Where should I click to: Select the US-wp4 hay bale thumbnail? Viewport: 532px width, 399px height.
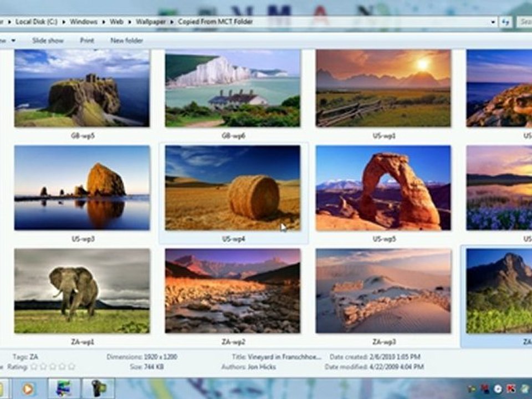[233, 188]
